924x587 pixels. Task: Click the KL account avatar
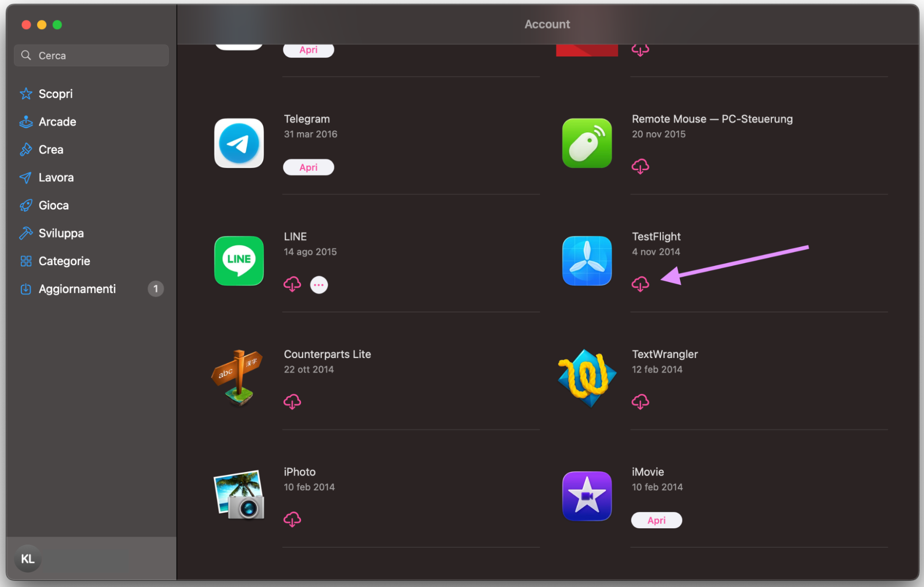(x=27, y=558)
